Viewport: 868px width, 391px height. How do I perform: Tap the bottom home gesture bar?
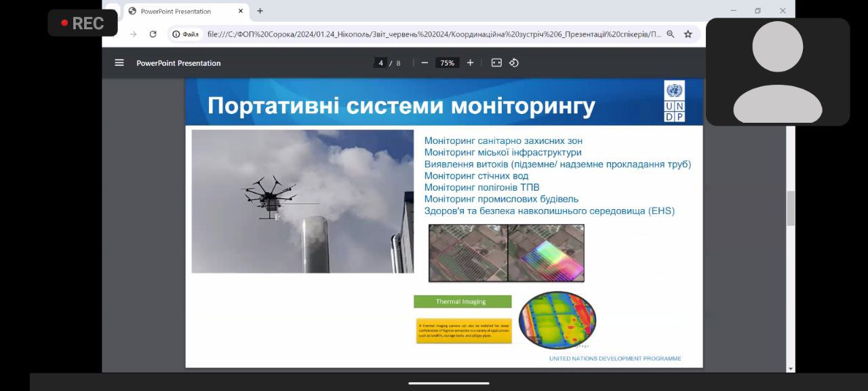click(448, 383)
